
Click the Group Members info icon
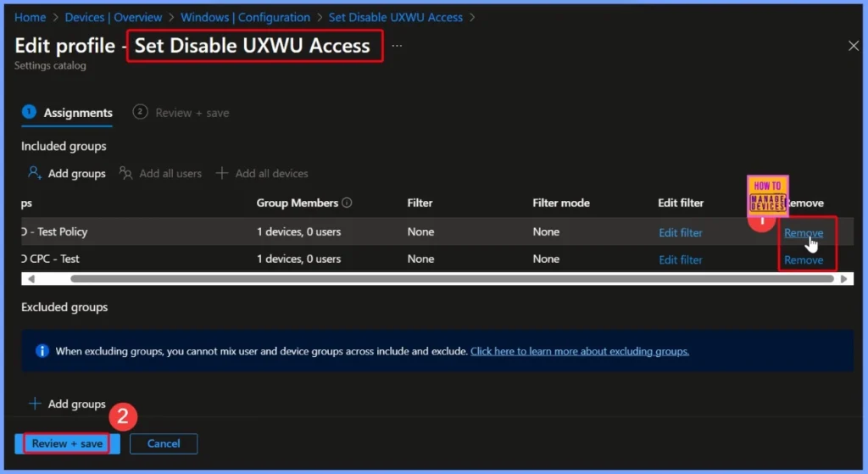tap(347, 203)
